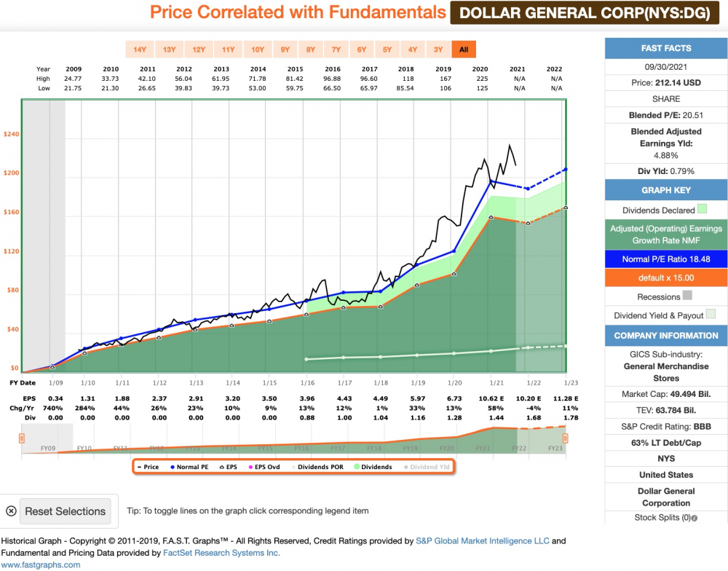Click the Normal P/E Ratio 18.48 bar

pos(666,259)
